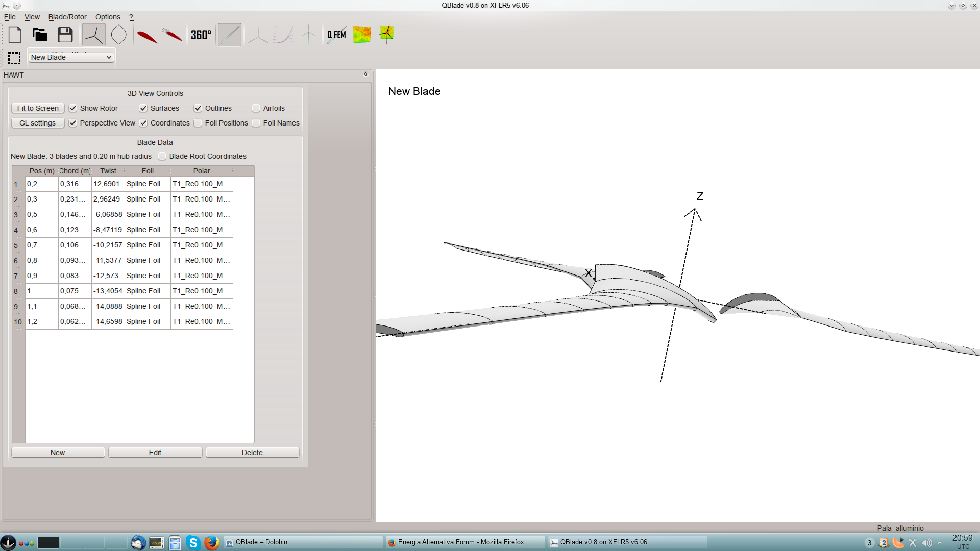The image size is (980, 551).
Task: Enable the Foil Names checkbox
Action: 256,123
